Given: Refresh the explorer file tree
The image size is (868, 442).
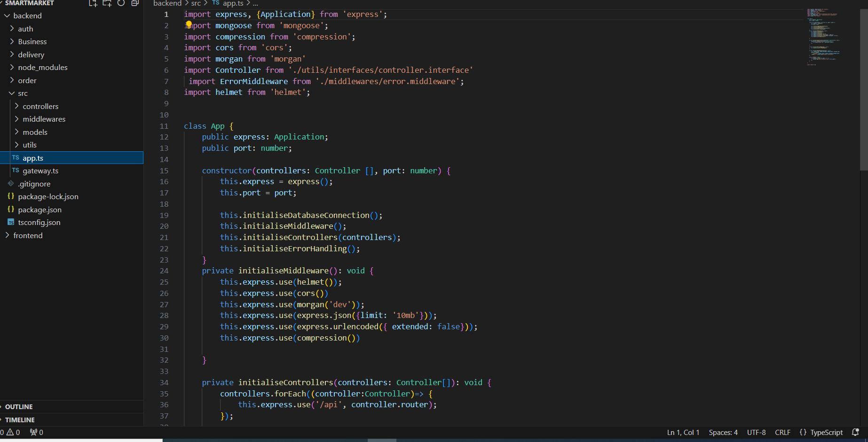Looking at the screenshot, I should click(121, 3).
